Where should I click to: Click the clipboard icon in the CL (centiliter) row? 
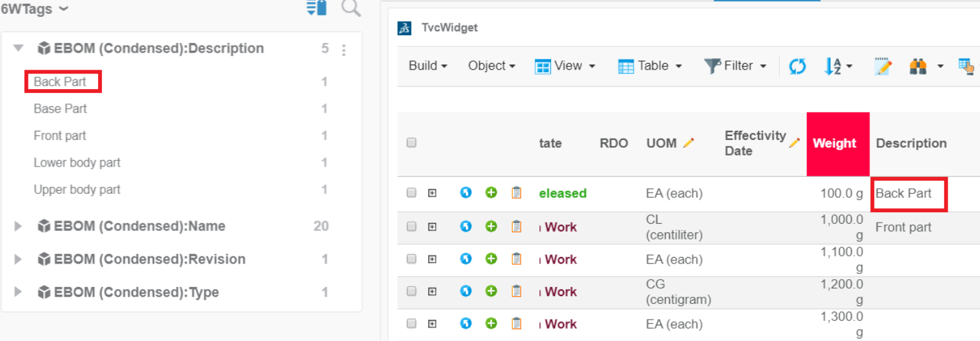(x=517, y=226)
